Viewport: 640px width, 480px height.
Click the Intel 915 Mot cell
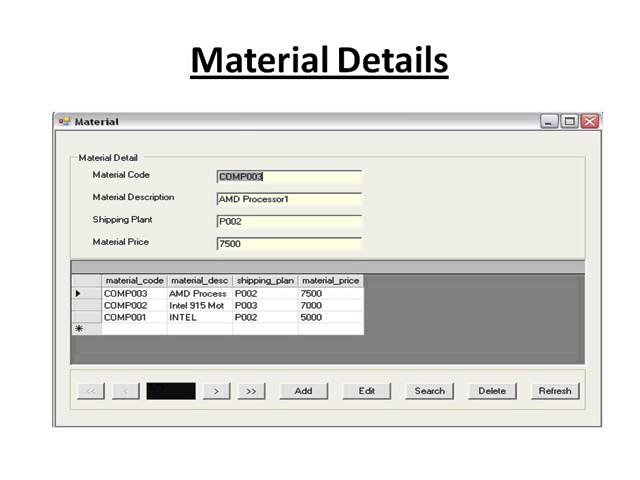coord(200,305)
